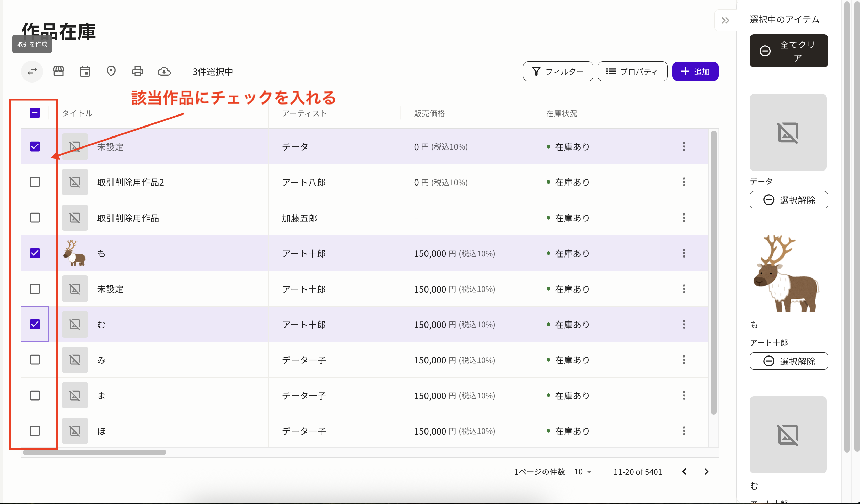The image size is (860, 504).
Task: Click 全てクリア to clear all selections
Action: pos(788,51)
